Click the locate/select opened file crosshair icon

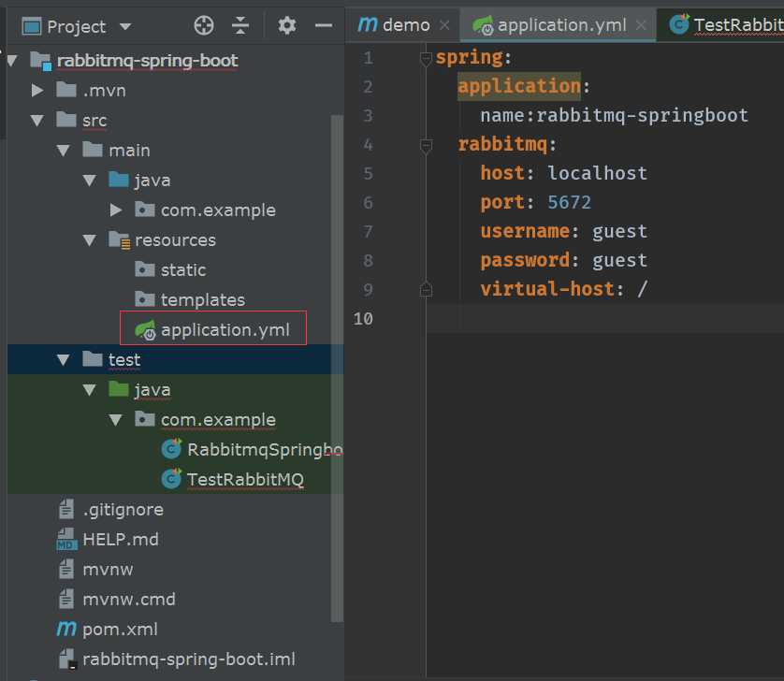(204, 25)
